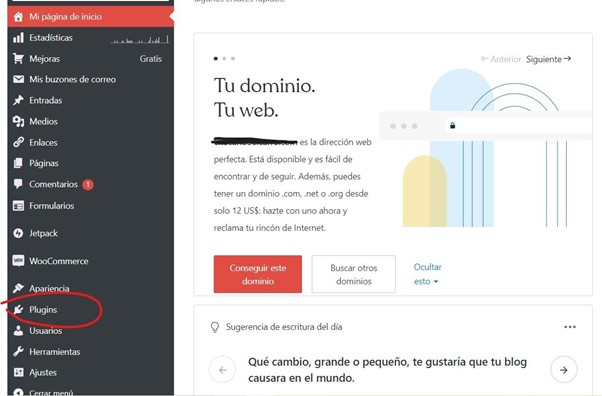602x396 pixels.
Task: Click the envelope icon for Mis buzones de correo
Action: point(18,79)
